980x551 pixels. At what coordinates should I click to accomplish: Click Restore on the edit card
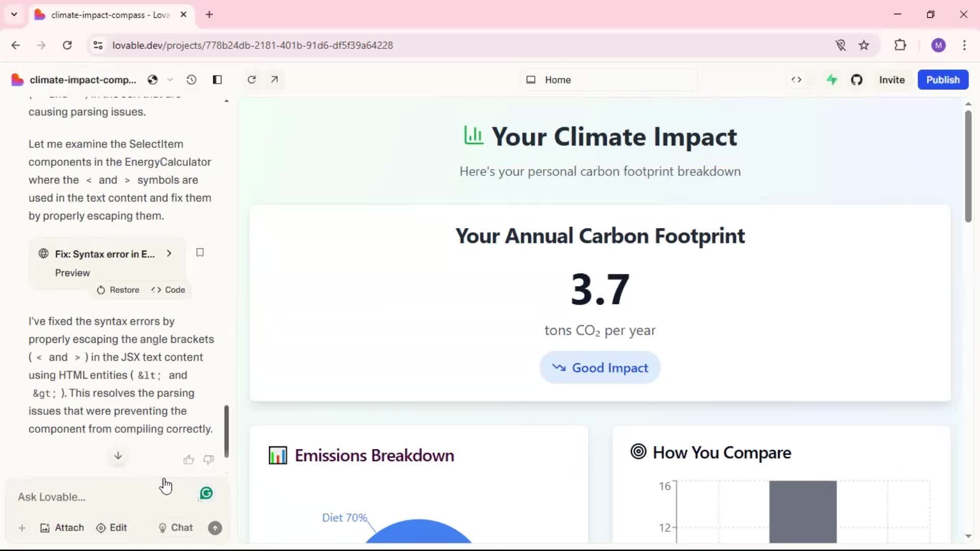(118, 290)
